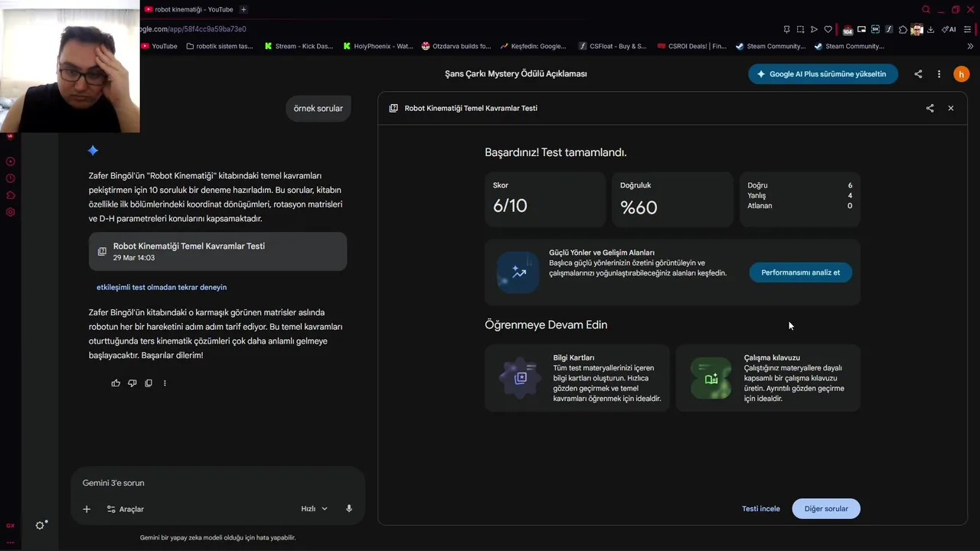The width and height of the screenshot is (980, 551).
Task: Click the Testi incele link
Action: (x=760, y=509)
